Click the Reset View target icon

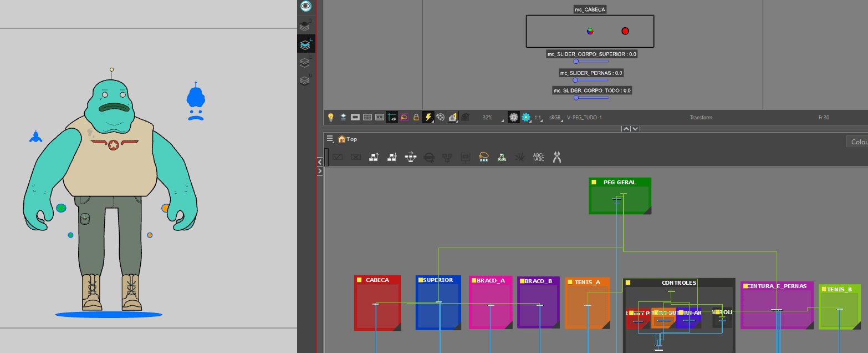click(x=441, y=117)
